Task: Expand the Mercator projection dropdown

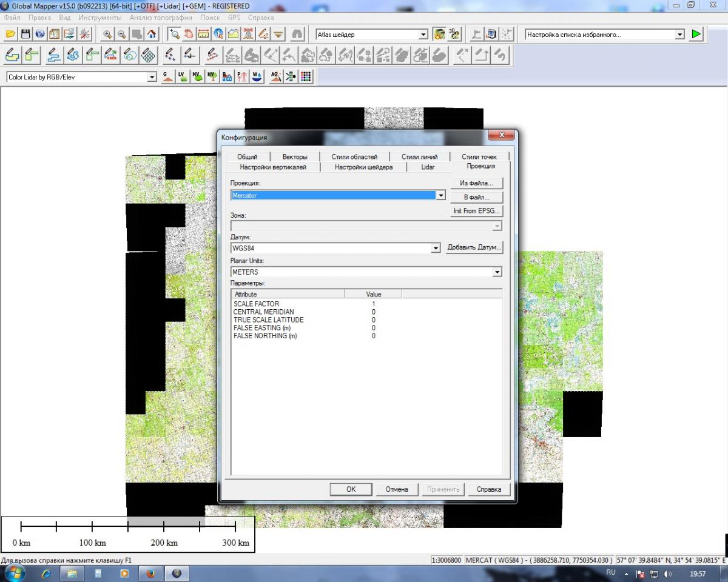Action: [441, 195]
